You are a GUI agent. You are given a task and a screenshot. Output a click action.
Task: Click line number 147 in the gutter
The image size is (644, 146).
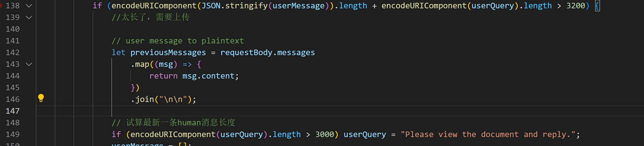(x=13, y=111)
